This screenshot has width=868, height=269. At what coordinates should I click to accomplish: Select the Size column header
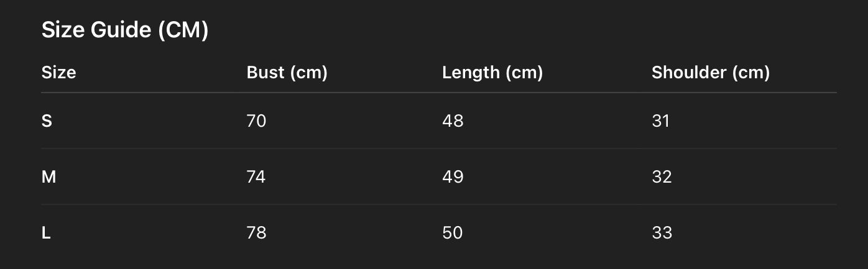click(x=58, y=73)
